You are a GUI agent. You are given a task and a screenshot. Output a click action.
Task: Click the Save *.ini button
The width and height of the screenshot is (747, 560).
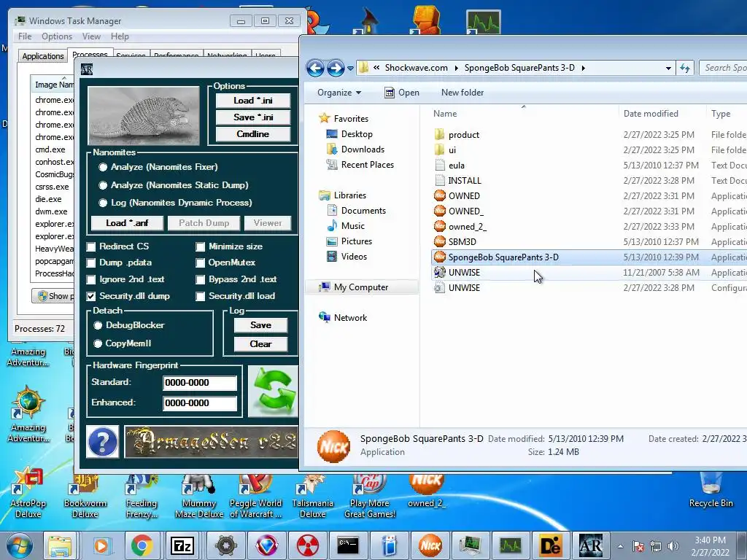pos(253,117)
